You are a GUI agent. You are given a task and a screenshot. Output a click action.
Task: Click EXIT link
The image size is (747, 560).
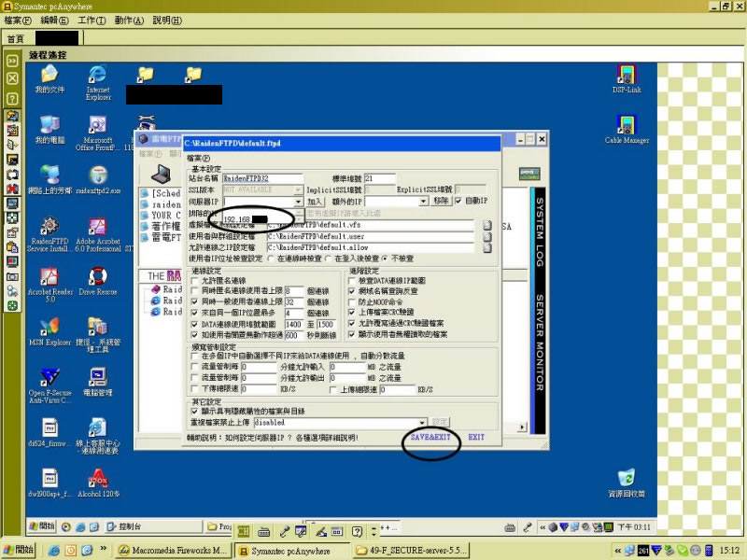476,437
